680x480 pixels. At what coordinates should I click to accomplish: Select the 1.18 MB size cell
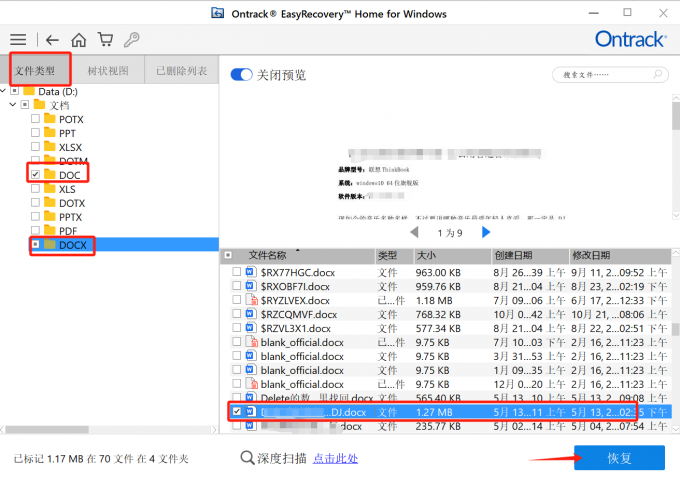[x=434, y=300]
